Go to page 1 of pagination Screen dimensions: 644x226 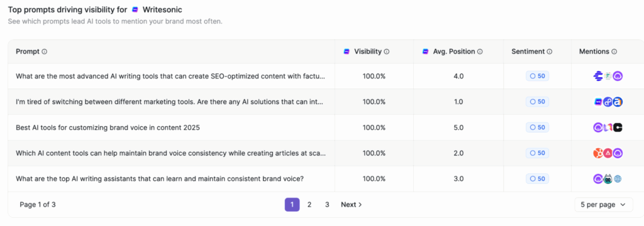pos(292,205)
